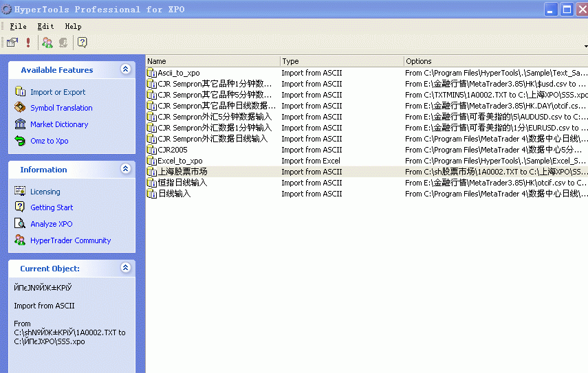Click the Analyze XPO magnifier icon
The height and width of the screenshot is (373, 588).
(20, 223)
